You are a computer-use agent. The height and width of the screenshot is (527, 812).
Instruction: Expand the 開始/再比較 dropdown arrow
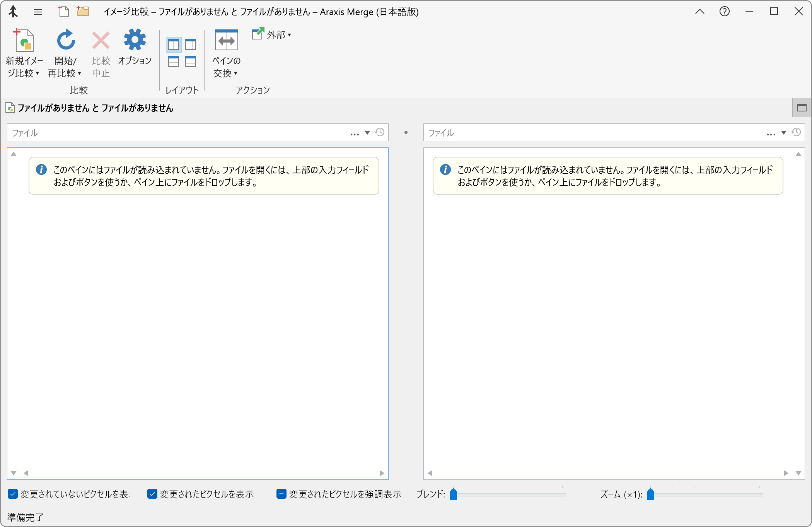(x=80, y=73)
